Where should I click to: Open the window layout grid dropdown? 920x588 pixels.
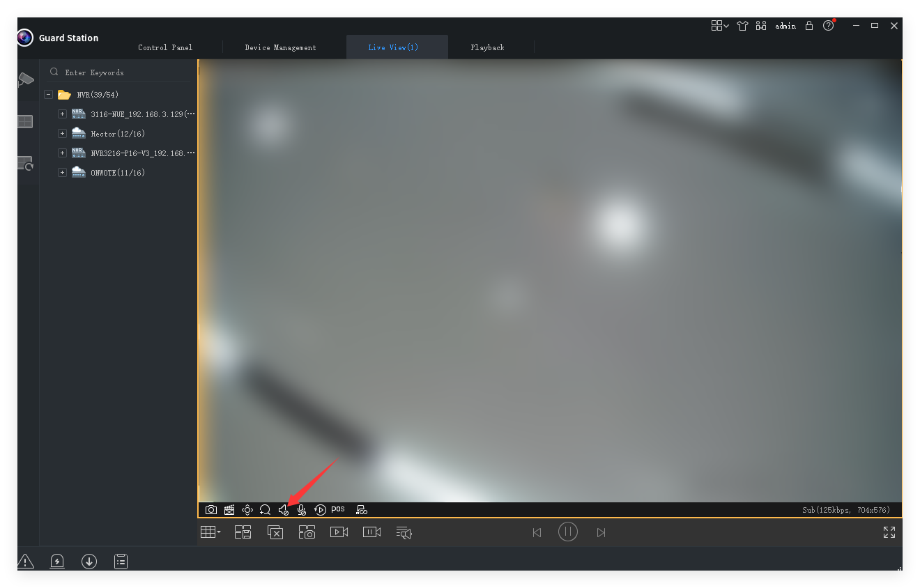pyautogui.click(x=210, y=532)
